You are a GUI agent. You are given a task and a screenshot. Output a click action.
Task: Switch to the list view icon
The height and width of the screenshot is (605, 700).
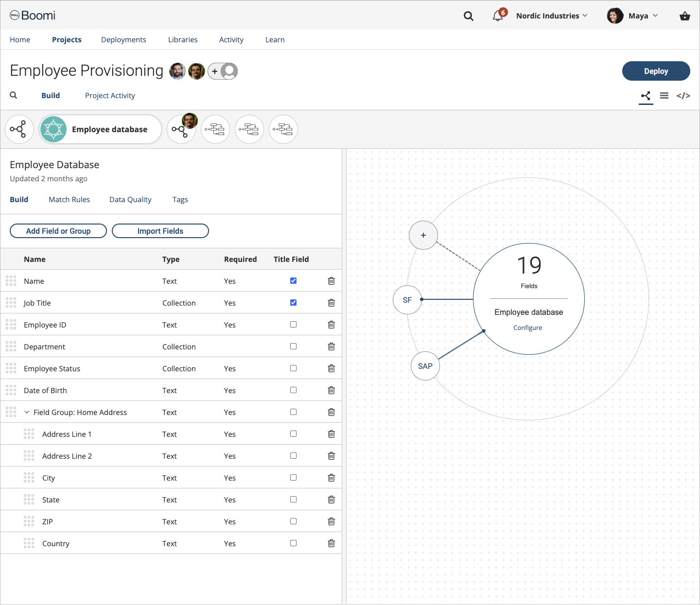(664, 96)
